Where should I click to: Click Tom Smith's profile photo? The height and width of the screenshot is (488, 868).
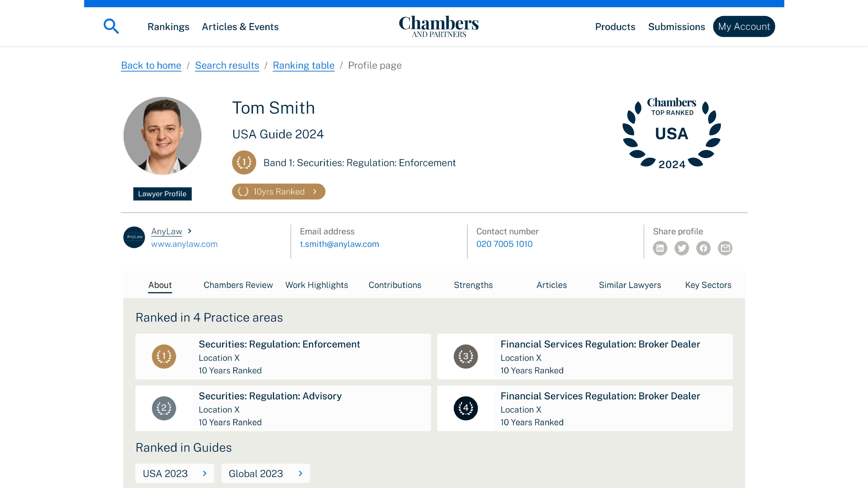point(162,136)
